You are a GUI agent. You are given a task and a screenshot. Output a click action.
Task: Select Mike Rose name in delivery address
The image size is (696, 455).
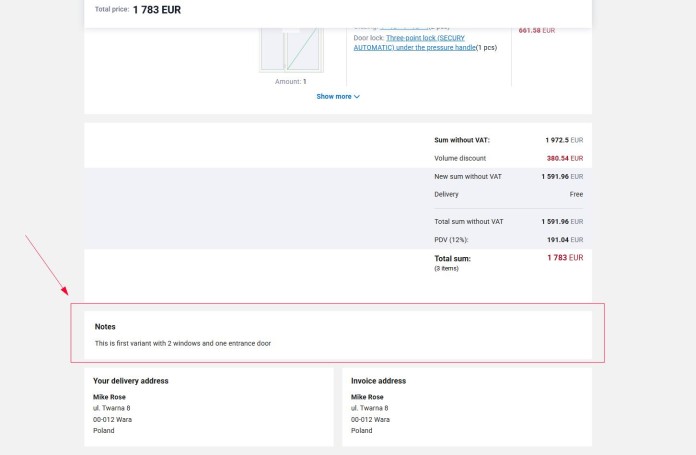pos(109,397)
